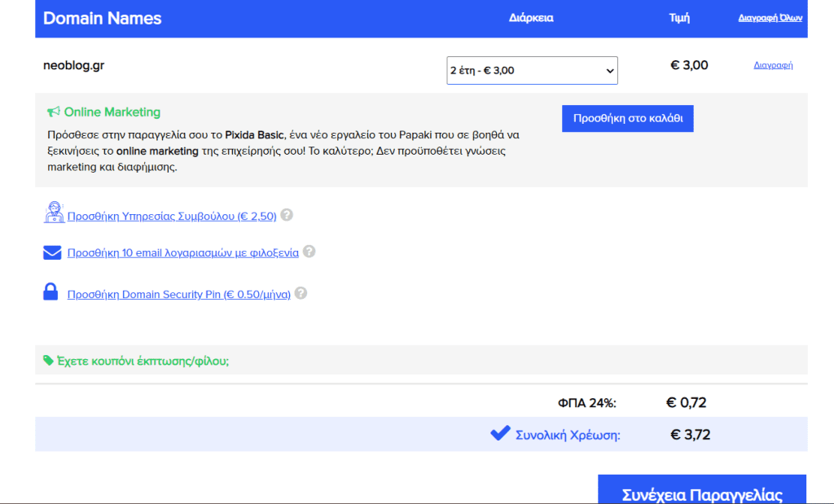834x504 pixels.
Task: Click the green coupon tag icon
Action: 48,360
